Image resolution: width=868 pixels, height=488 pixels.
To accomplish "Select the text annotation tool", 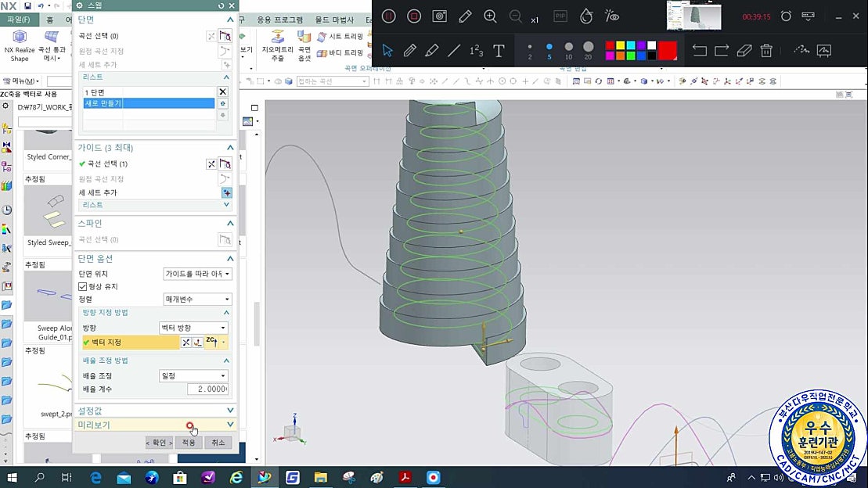I will [499, 51].
